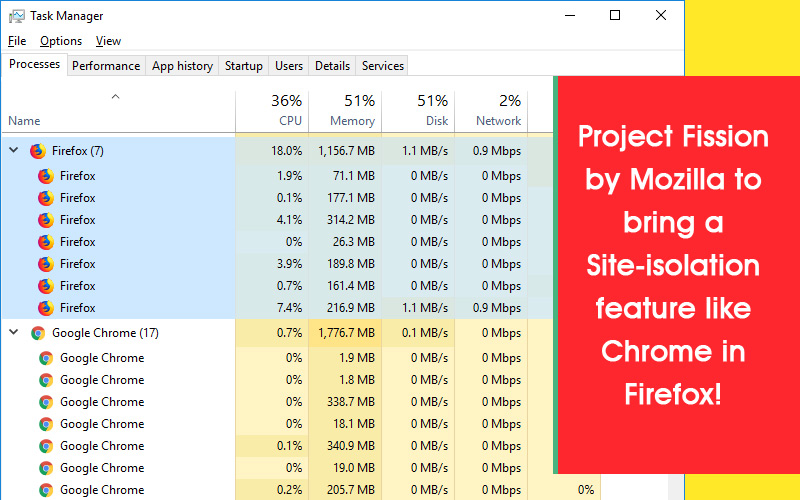Click Chrome icon in the 19.0 MB row
The height and width of the screenshot is (500, 800).
[46, 468]
